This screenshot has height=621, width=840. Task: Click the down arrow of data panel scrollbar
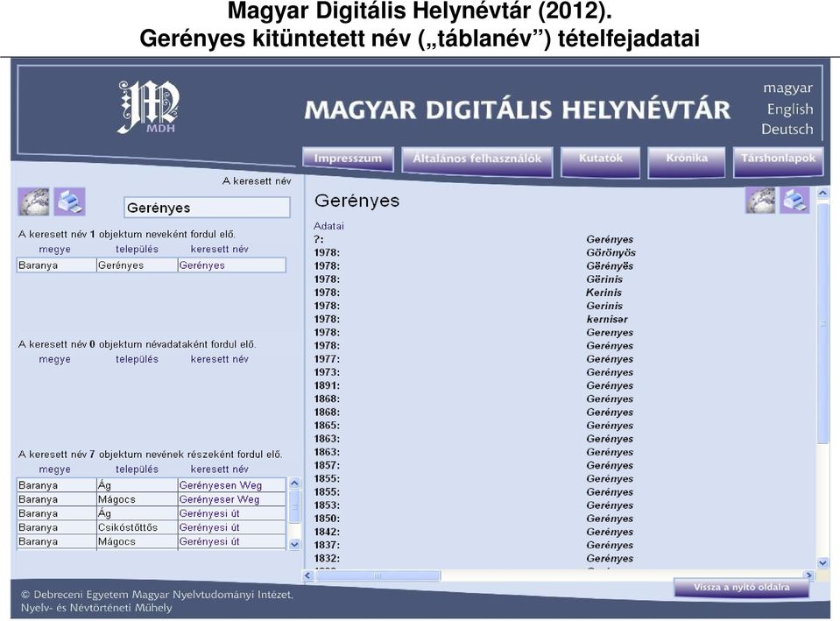point(822,562)
